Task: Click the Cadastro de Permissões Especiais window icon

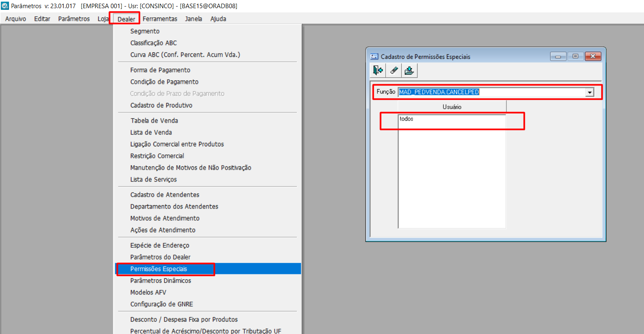Action: (x=374, y=56)
